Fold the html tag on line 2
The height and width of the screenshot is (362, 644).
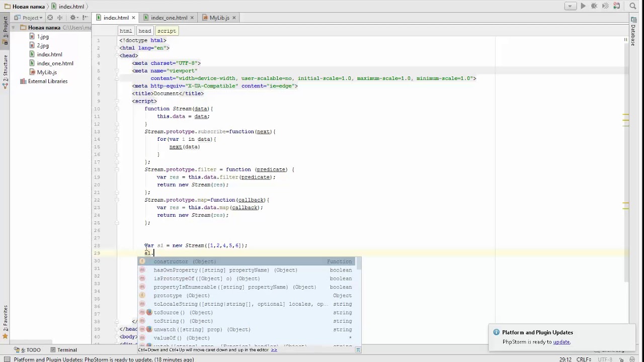[117, 48]
